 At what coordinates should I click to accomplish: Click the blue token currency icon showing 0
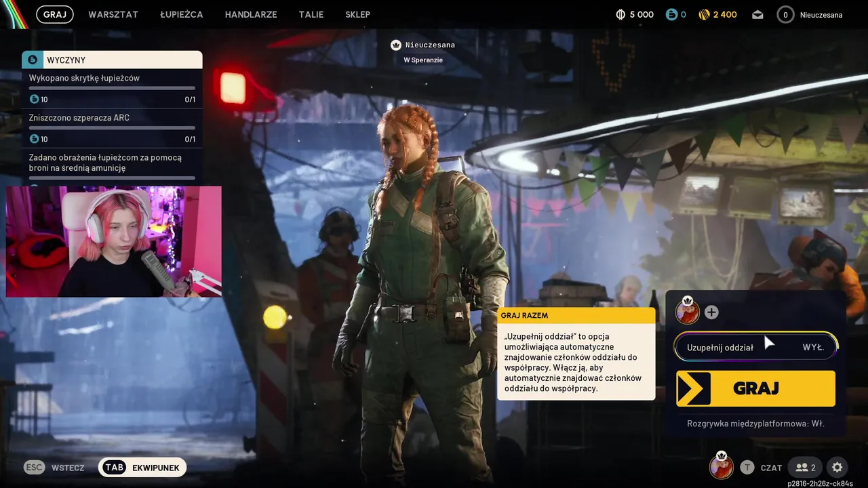[671, 14]
